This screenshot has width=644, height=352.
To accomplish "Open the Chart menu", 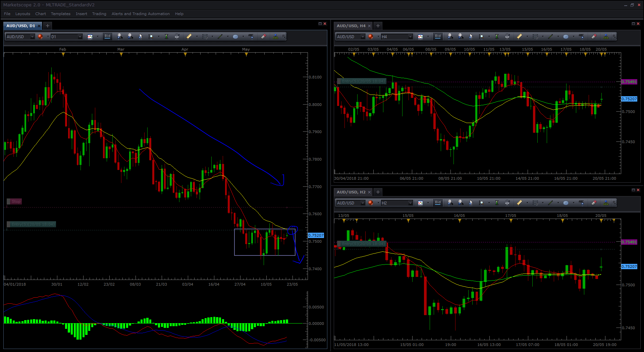I will pyautogui.click(x=41, y=14).
